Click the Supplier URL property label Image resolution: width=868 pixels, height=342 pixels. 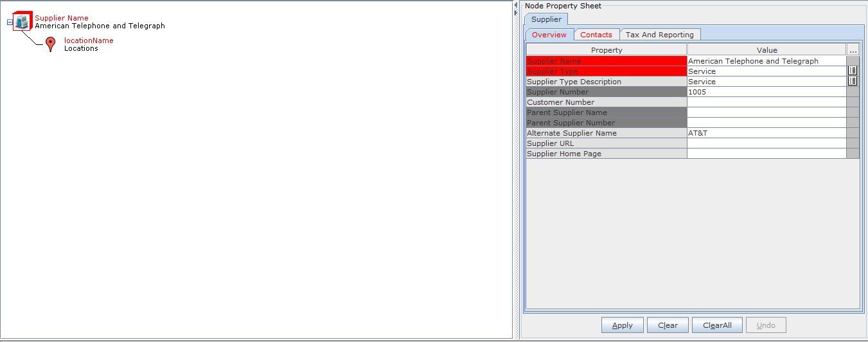pos(607,143)
